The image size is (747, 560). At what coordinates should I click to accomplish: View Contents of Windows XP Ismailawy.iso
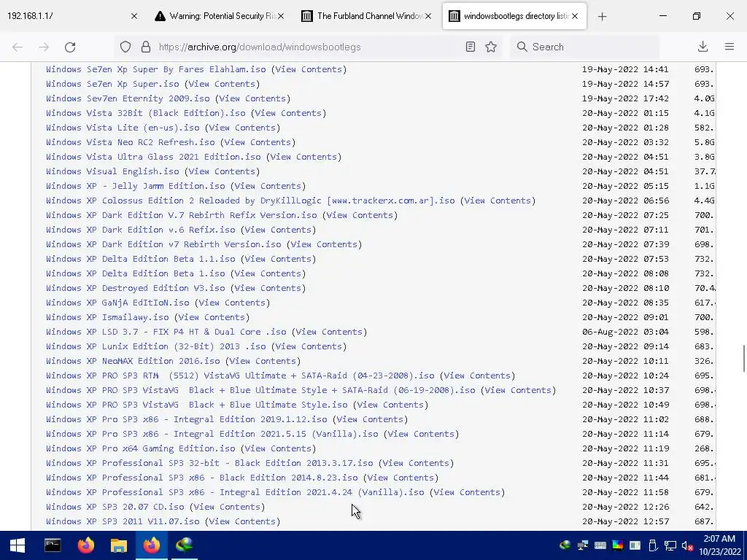pos(212,317)
